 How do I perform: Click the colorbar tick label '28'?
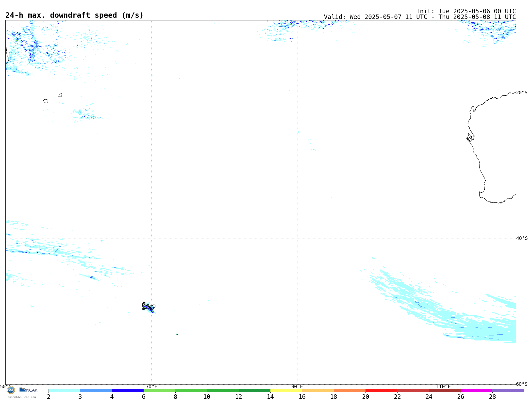[492, 397]
